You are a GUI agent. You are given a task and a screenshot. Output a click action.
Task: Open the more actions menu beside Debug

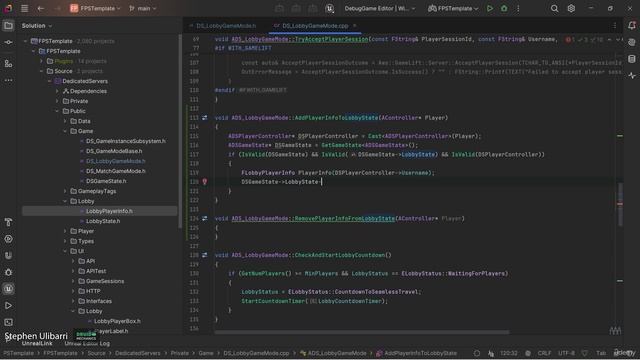[518, 8]
